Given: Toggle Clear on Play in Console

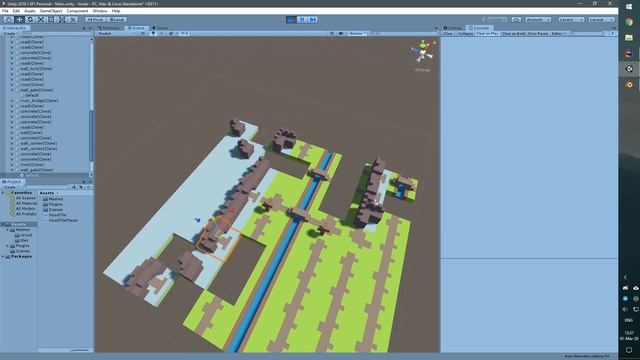Looking at the screenshot, I should click(x=487, y=33).
